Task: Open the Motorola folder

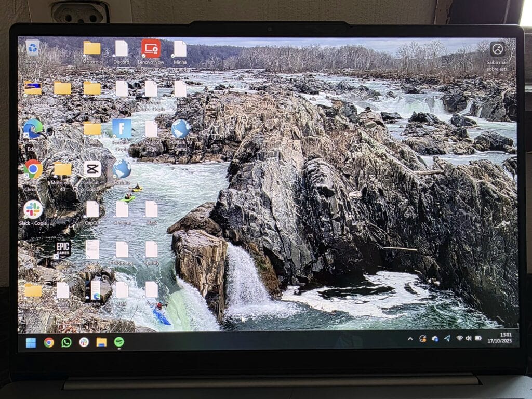Action: click(91, 48)
